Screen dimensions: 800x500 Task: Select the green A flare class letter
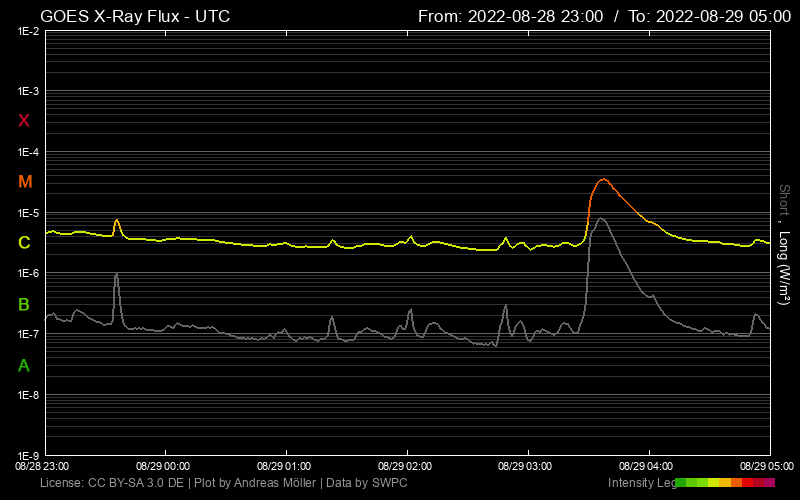click(23, 365)
